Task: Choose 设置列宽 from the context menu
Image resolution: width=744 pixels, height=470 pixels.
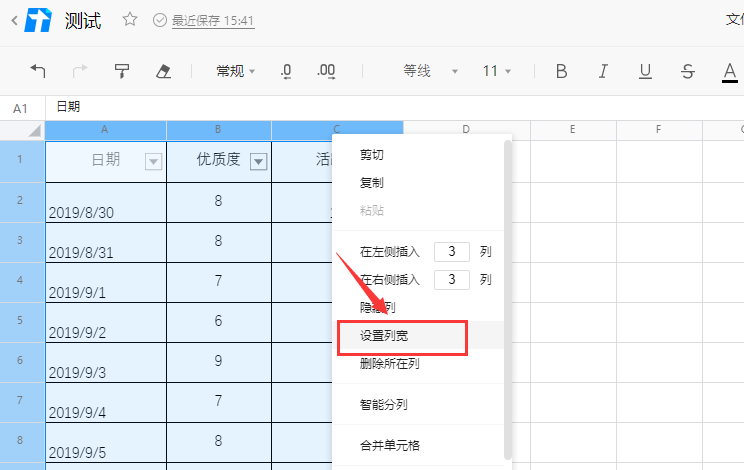Action: point(384,336)
